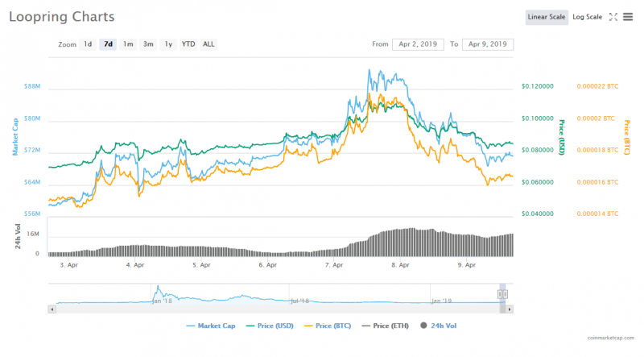Image resolution: width=644 pixels, height=357 pixels.
Task: Click the From date field
Action: [417, 44]
